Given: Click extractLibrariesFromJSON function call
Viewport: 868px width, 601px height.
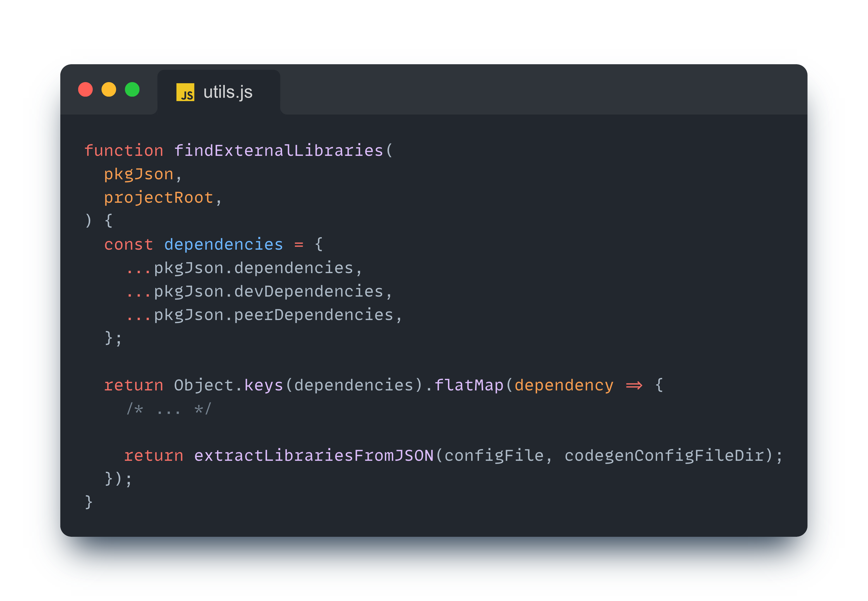Looking at the screenshot, I should 314,456.
